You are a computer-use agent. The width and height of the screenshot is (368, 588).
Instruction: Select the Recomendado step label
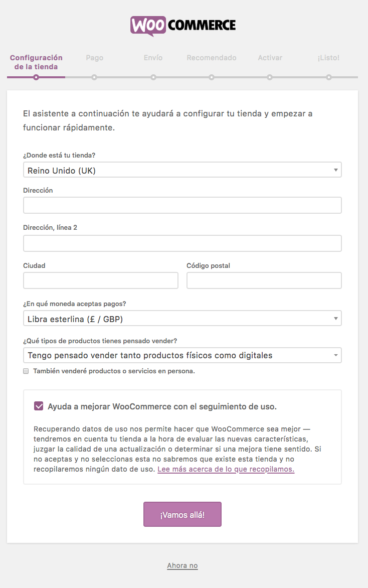click(x=211, y=57)
